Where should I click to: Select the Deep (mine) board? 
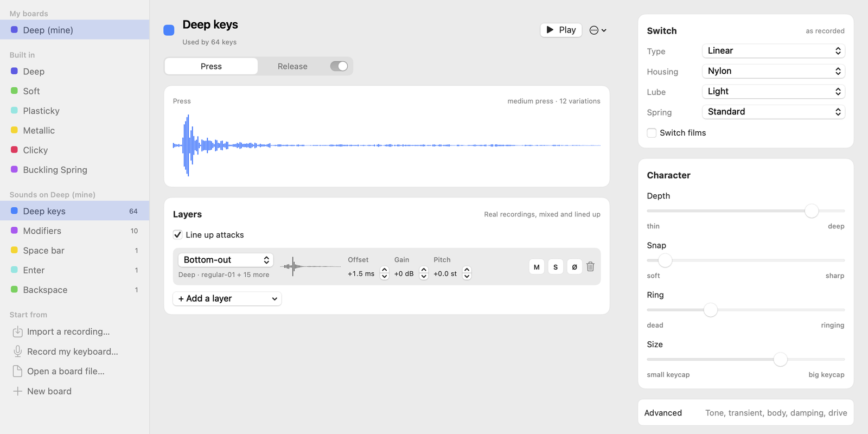tap(75, 30)
